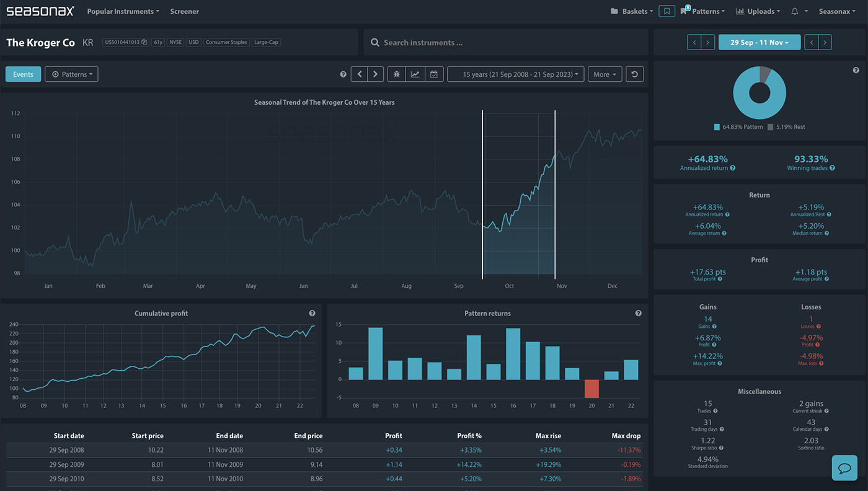
Task: Toggle the Events button
Action: coord(23,74)
